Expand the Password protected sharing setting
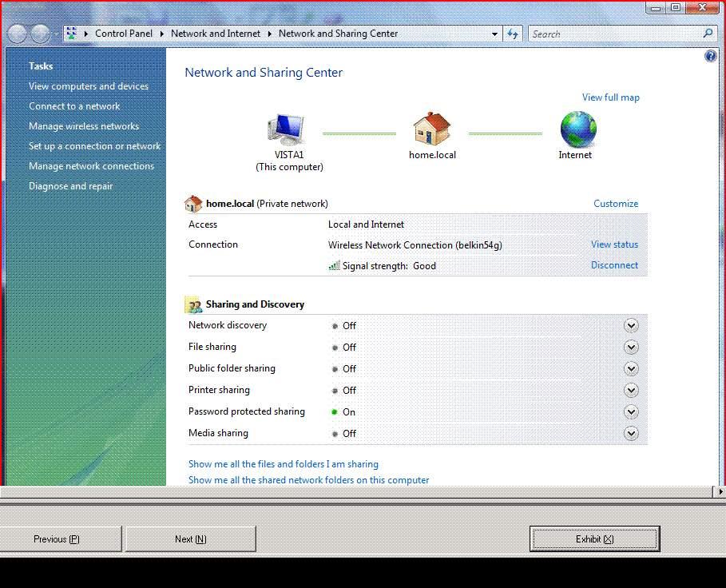The image size is (726, 588). click(x=631, y=411)
